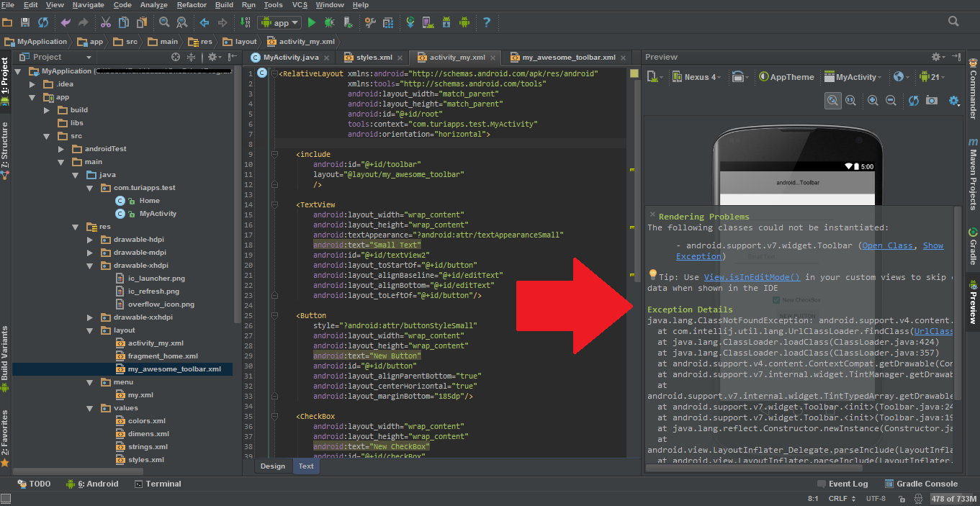
Task: Click the Paste clipboard icon
Action: point(140,23)
